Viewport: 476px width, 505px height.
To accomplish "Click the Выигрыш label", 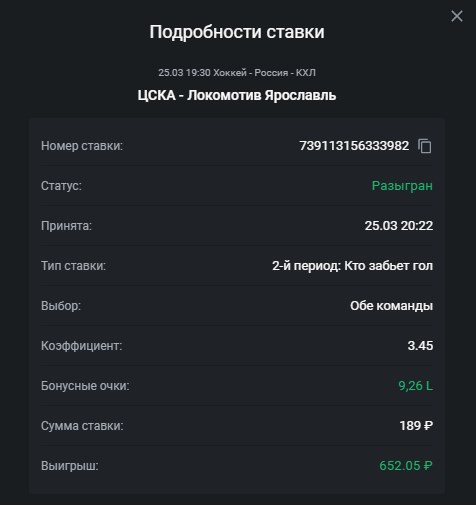I will [x=70, y=466].
